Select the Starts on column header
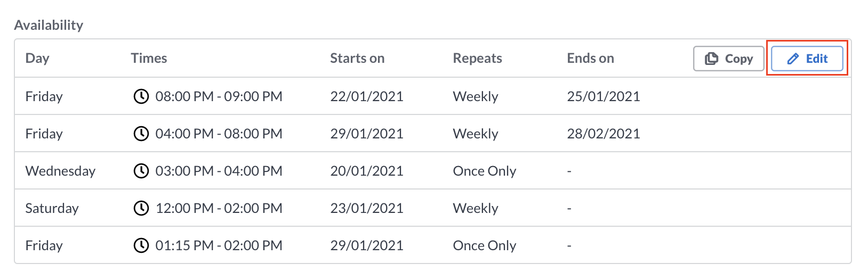The image size is (868, 280). click(357, 59)
